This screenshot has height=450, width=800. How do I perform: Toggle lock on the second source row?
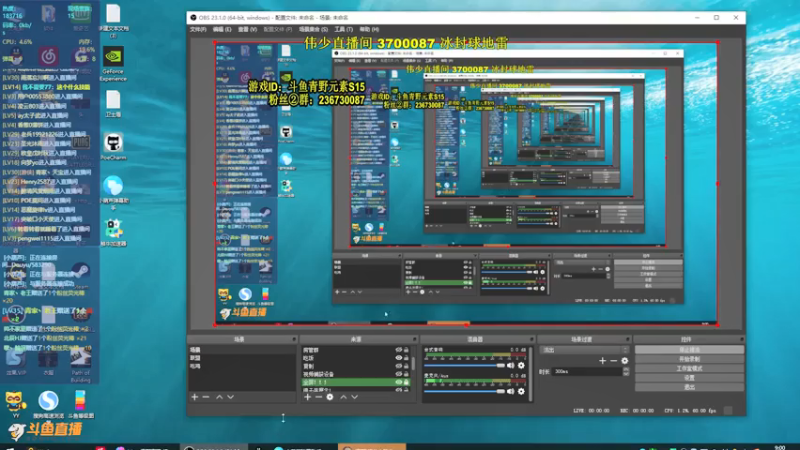(x=406, y=358)
